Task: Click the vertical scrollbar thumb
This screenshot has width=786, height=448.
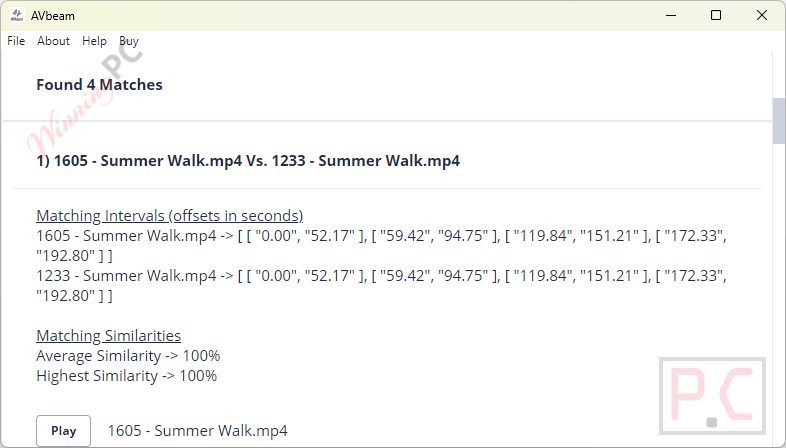Action: point(779,121)
